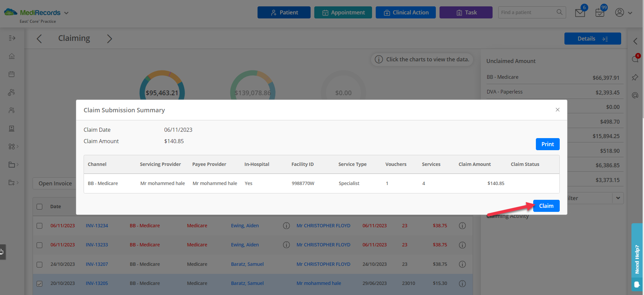The width and height of the screenshot is (644, 295).
Task: Click info icon at end of INV-13234 row
Action: tap(462, 226)
